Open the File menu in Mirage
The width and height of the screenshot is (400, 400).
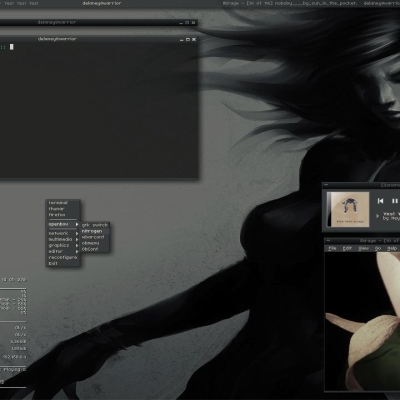[332, 248]
